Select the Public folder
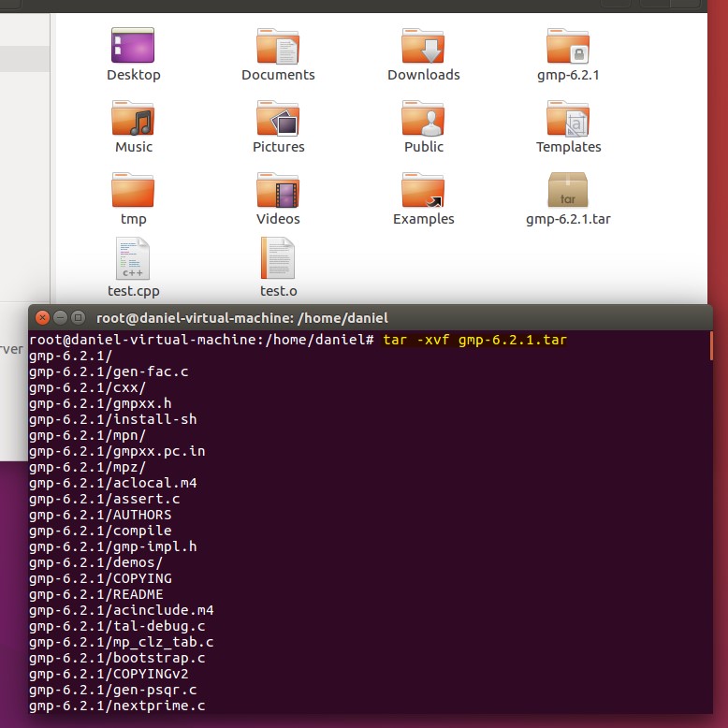The image size is (728, 728). [423, 120]
